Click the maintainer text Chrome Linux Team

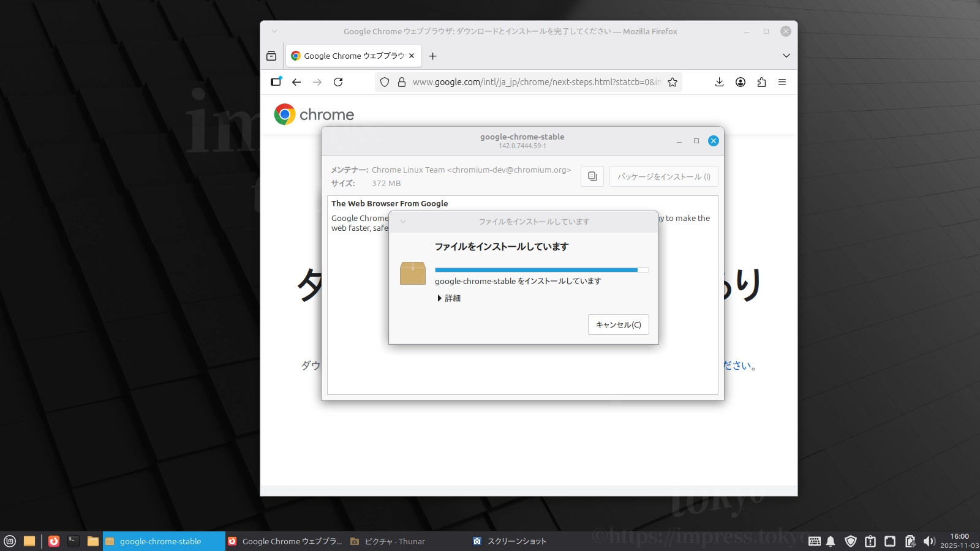(x=471, y=170)
